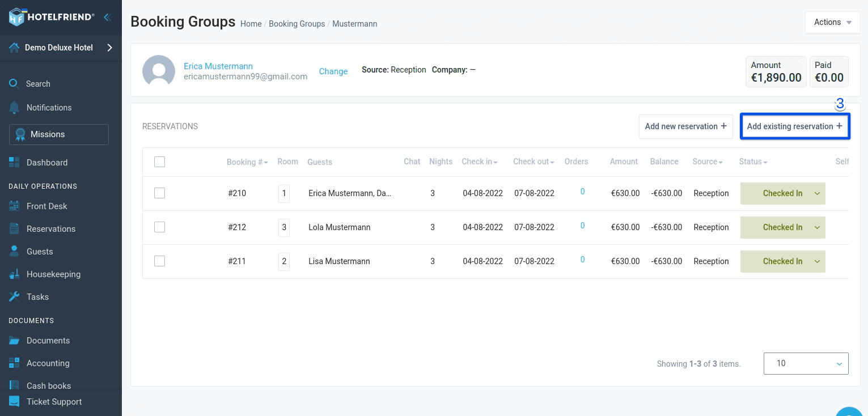Click the Change guest link
The width and height of the screenshot is (868, 416).
(x=333, y=71)
